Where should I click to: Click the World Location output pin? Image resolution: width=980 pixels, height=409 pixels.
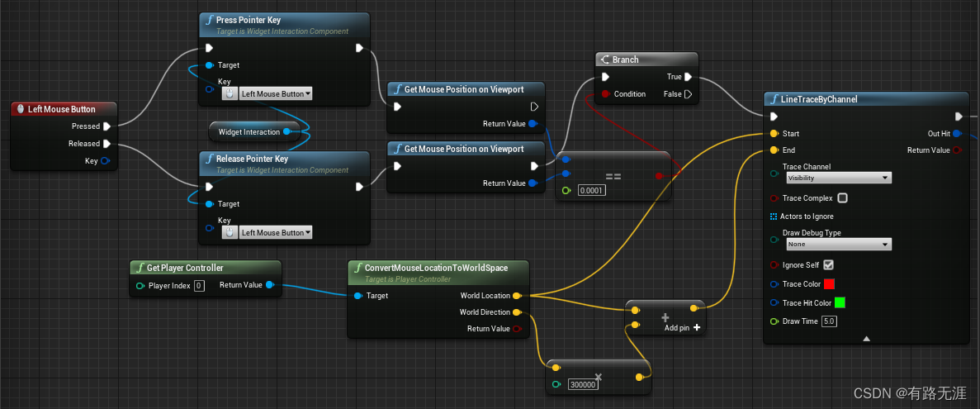pyautogui.click(x=516, y=296)
